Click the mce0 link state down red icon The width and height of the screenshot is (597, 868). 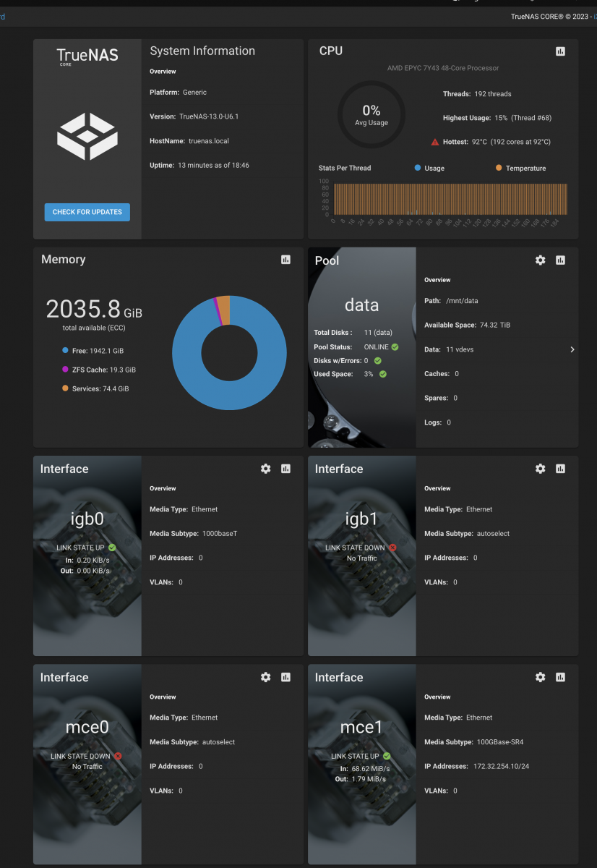118,756
